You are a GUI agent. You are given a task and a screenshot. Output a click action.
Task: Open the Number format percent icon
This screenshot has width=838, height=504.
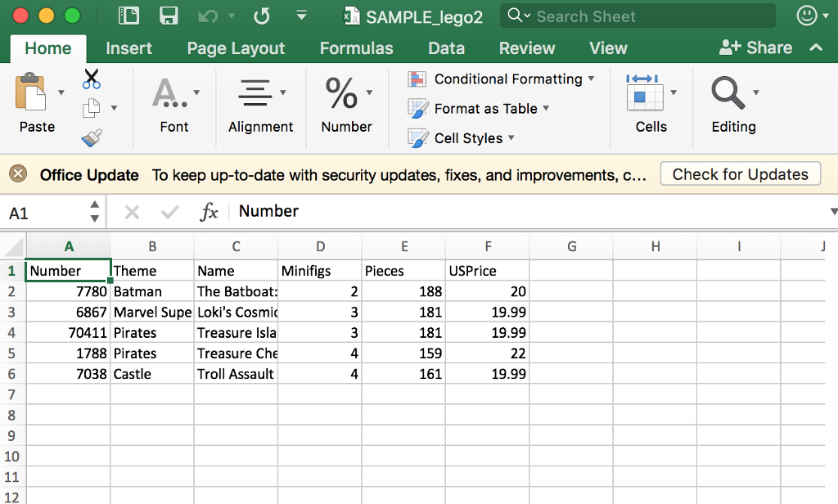coord(341,92)
